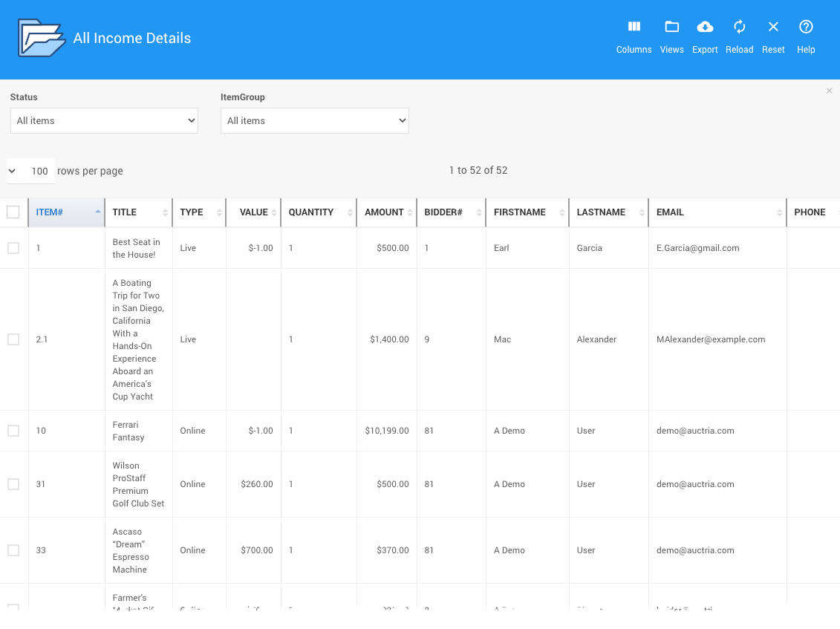The image size is (840, 629).
Task: Click the EMAIL column sort arrows
Action: 779,212
